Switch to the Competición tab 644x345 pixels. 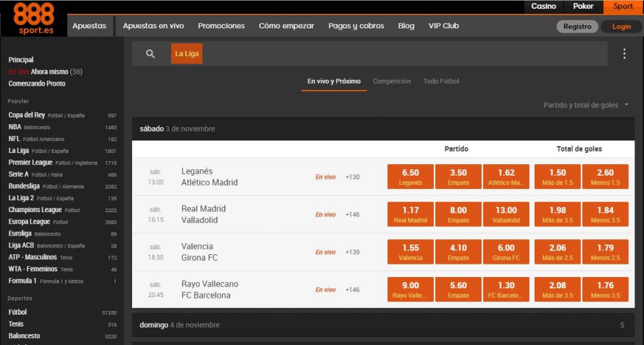click(x=392, y=81)
